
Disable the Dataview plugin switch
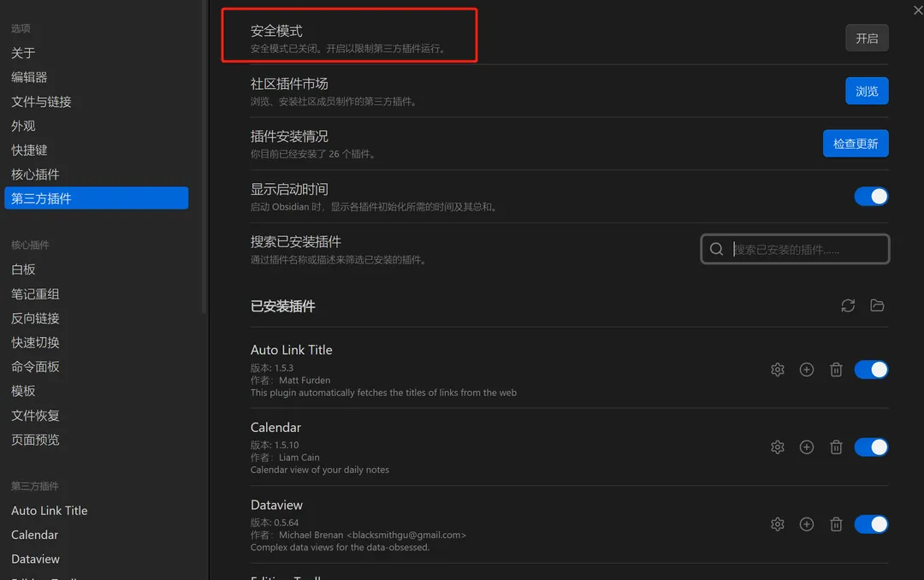coord(871,524)
